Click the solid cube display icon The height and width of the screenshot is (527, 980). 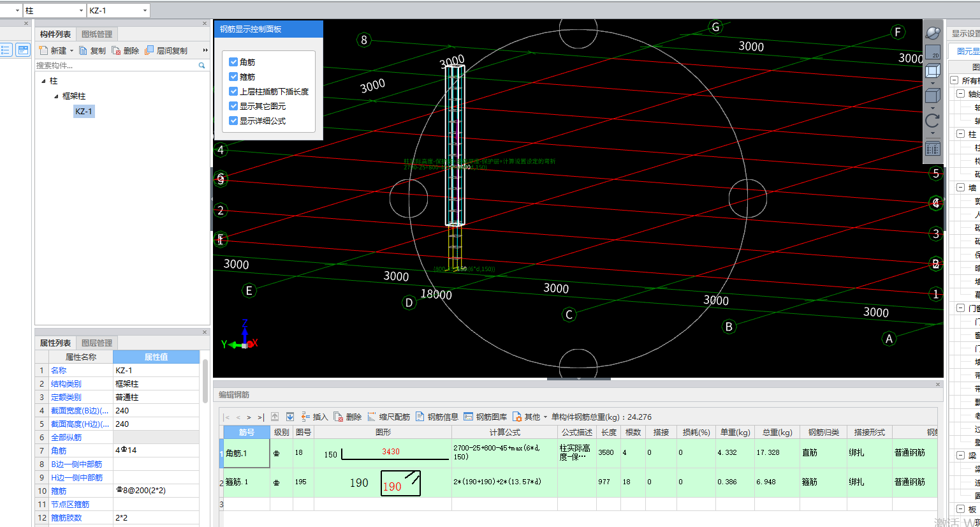(932, 96)
